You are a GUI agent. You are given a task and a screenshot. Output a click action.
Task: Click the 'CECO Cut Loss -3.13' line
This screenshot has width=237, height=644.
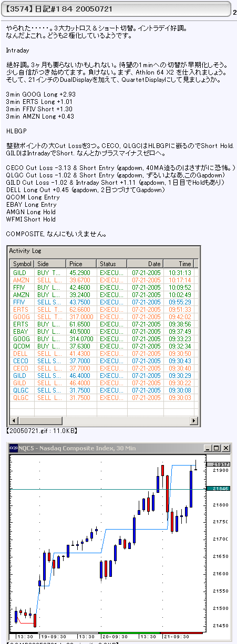click(x=120, y=168)
